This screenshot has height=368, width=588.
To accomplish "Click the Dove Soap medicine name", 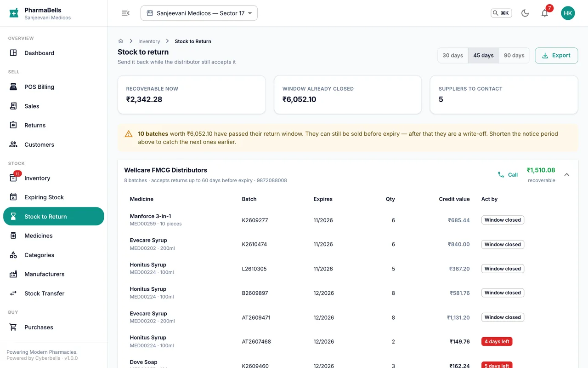I will 143,362.
